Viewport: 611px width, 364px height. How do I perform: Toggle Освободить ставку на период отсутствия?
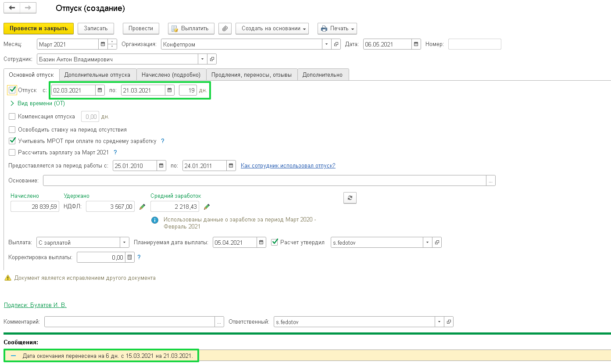(x=12, y=130)
